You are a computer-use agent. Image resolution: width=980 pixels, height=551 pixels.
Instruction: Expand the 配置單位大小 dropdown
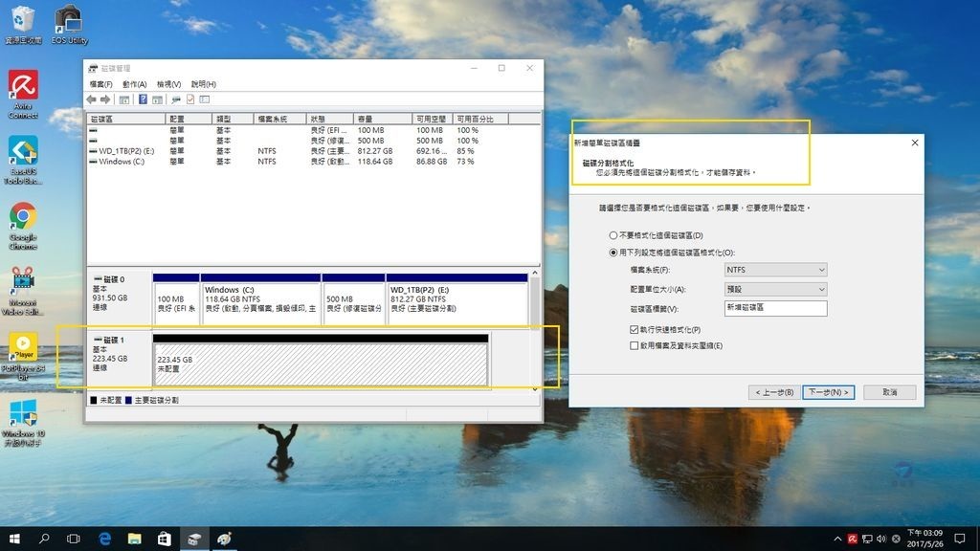[775, 289]
